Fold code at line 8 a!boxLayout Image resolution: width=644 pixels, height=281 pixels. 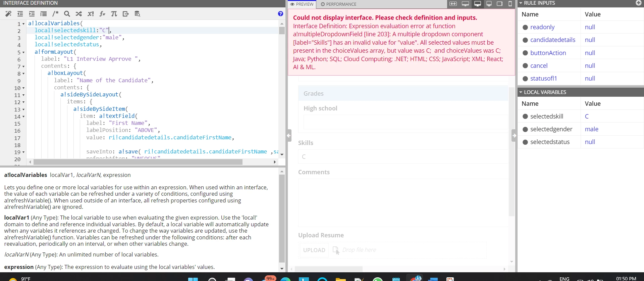pos(23,74)
